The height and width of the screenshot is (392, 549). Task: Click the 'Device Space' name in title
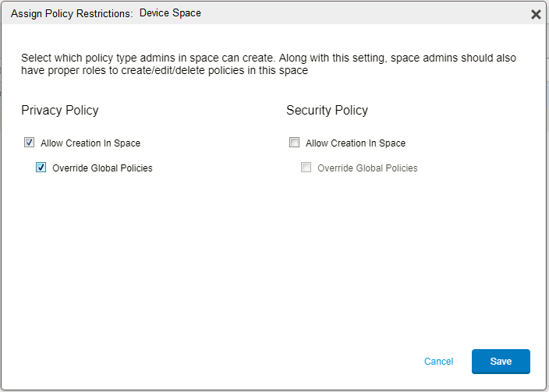[x=170, y=14]
